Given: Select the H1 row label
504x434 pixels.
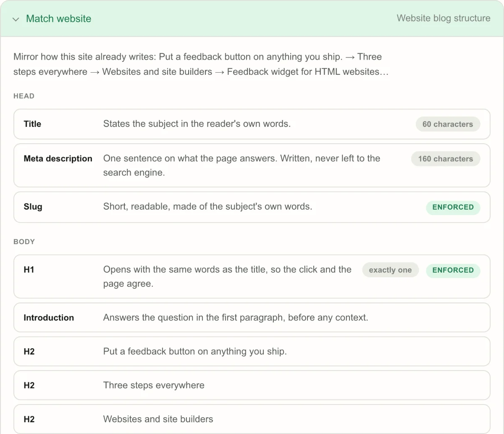Looking at the screenshot, I should tap(29, 270).
